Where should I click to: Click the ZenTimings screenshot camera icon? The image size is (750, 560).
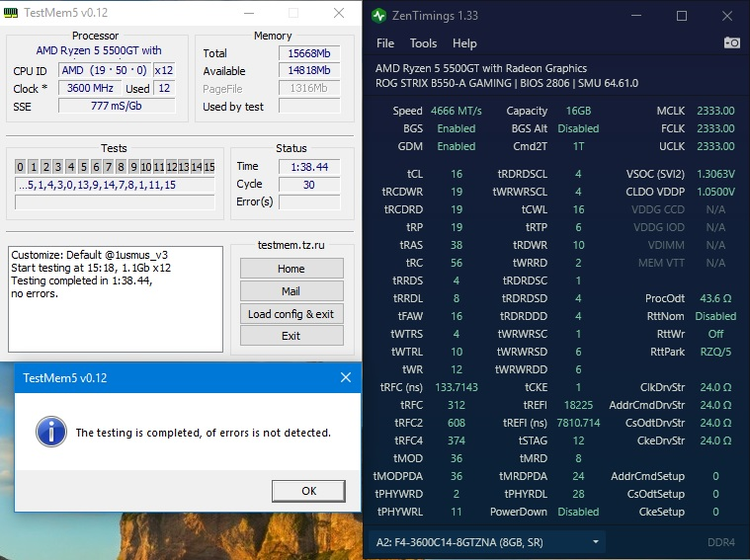click(732, 43)
